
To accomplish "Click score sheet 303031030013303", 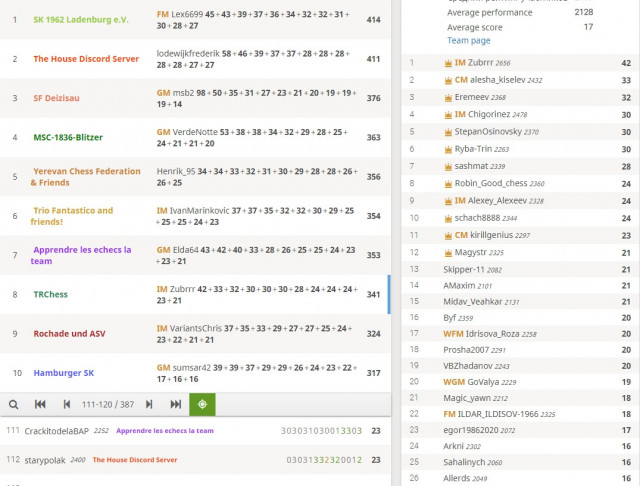I will (x=321, y=431).
